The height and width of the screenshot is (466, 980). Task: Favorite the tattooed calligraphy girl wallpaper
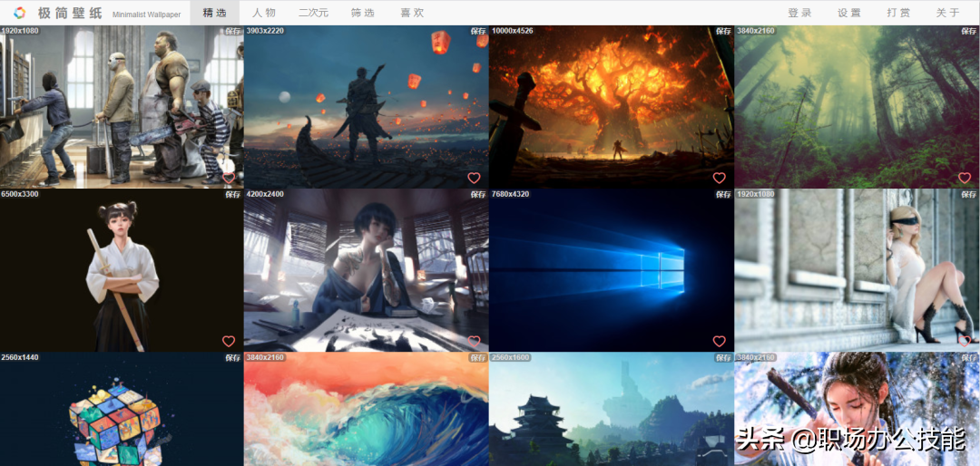474,341
